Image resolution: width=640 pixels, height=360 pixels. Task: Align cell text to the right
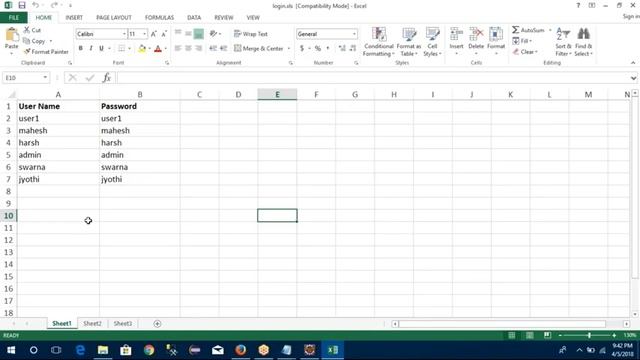[198, 49]
